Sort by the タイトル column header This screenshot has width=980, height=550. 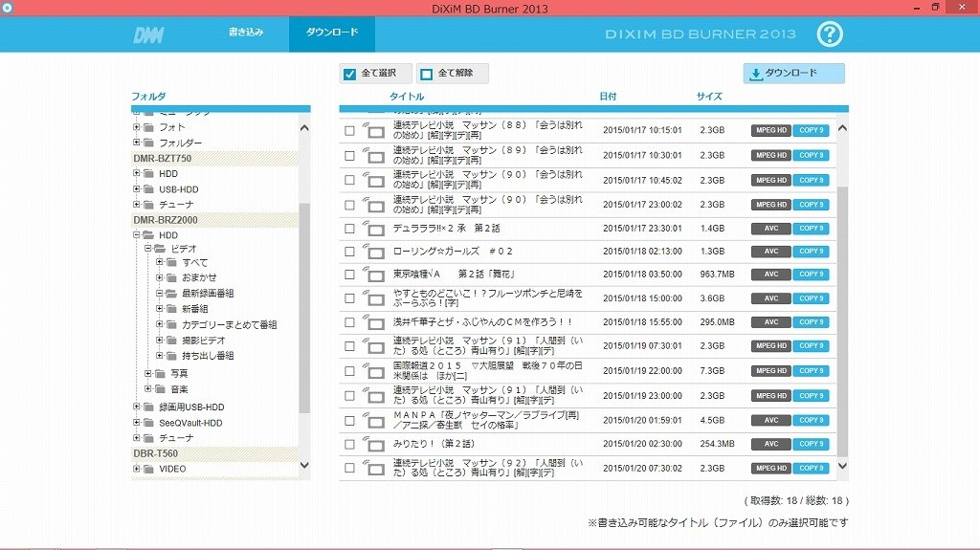(407, 97)
